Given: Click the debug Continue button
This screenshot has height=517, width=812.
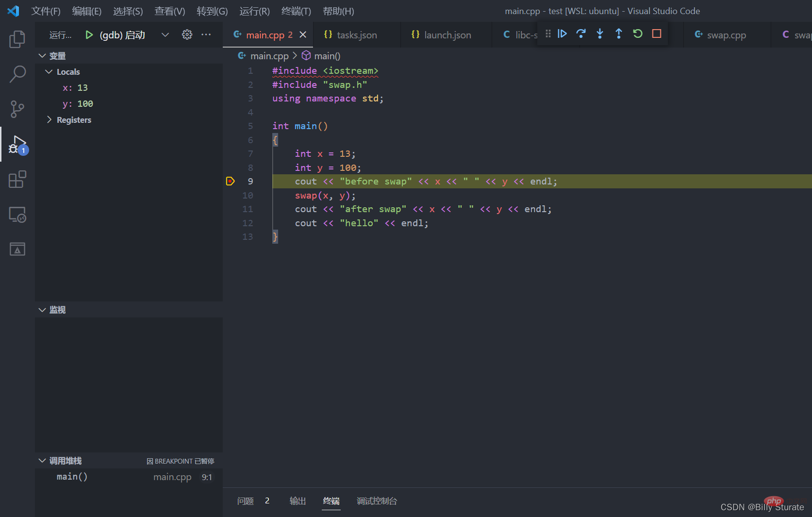Looking at the screenshot, I should (x=562, y=34).
